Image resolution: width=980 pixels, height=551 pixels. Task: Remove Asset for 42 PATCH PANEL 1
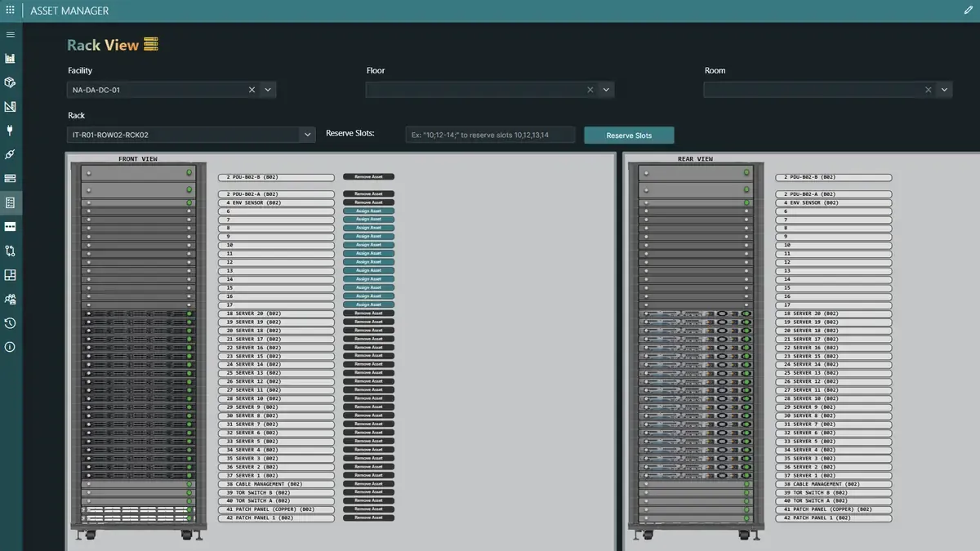[x=368, y=518]
